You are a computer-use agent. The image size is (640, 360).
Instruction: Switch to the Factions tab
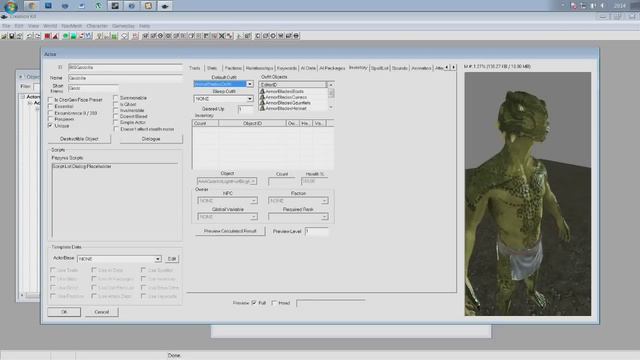(x=233, y=68)
